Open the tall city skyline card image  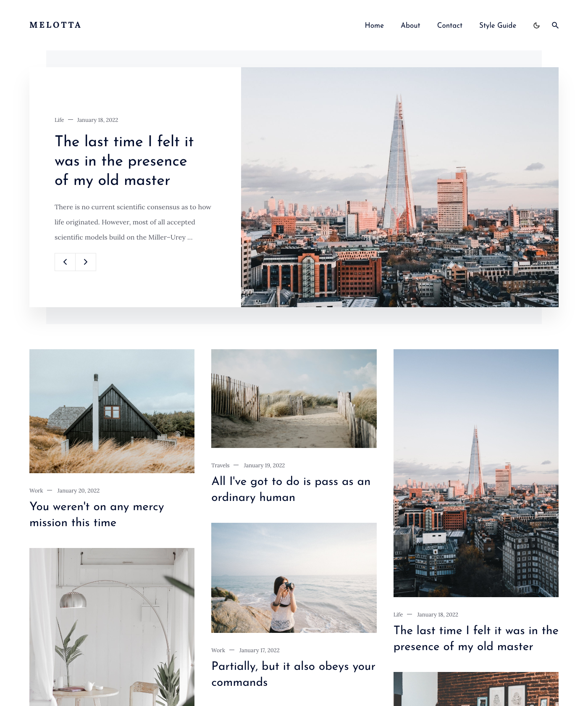point(476,473)
